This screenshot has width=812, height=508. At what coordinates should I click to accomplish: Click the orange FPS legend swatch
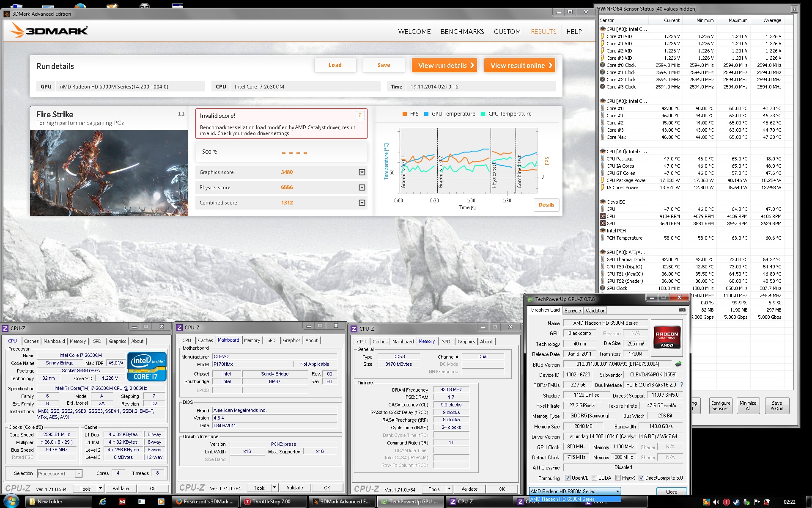405,114
